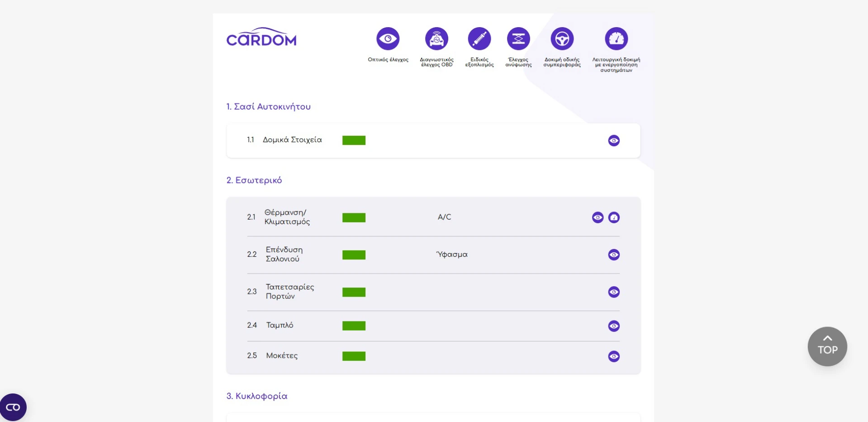Image resolution: width=868 pixels, height=422 pixels.
Task: Open the round widget in bottom-left corner
Action: (x=13, y=407)
